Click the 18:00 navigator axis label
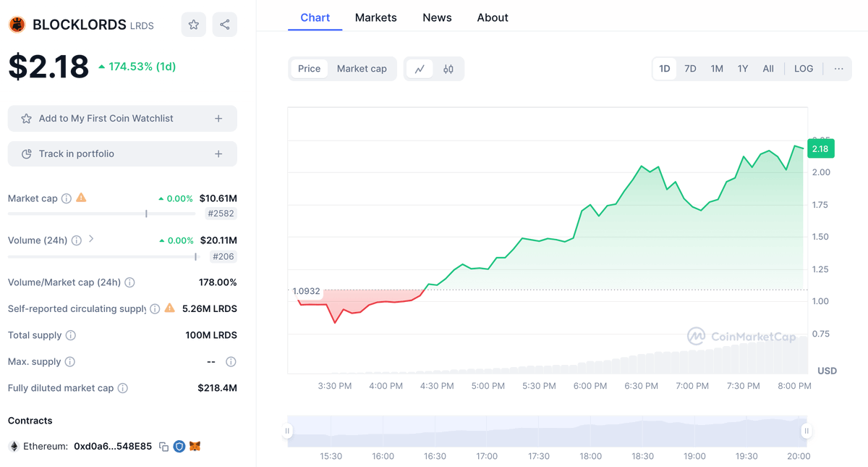The image size is (868, 467). [x=590, y=456]
